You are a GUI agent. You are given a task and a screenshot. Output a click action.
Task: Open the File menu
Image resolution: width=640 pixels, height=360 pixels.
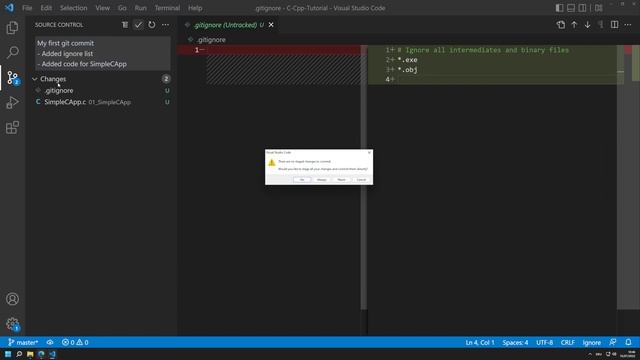(27, 8)
